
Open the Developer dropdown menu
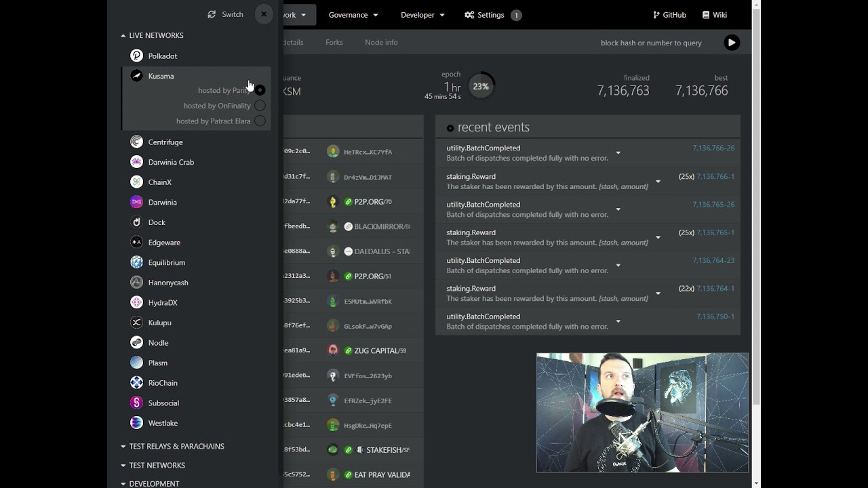422,15
